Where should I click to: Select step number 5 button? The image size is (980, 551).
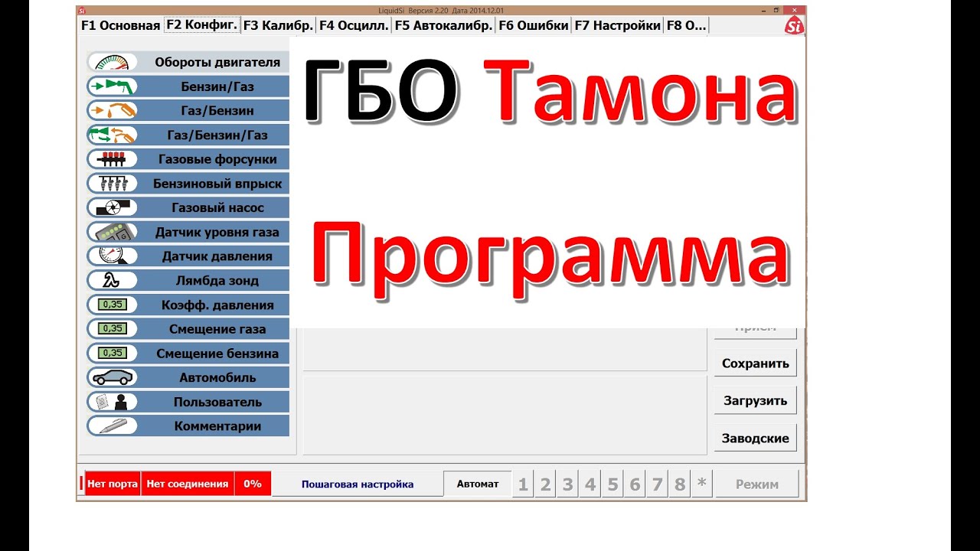pyautogui.click(x=612, y=484)
